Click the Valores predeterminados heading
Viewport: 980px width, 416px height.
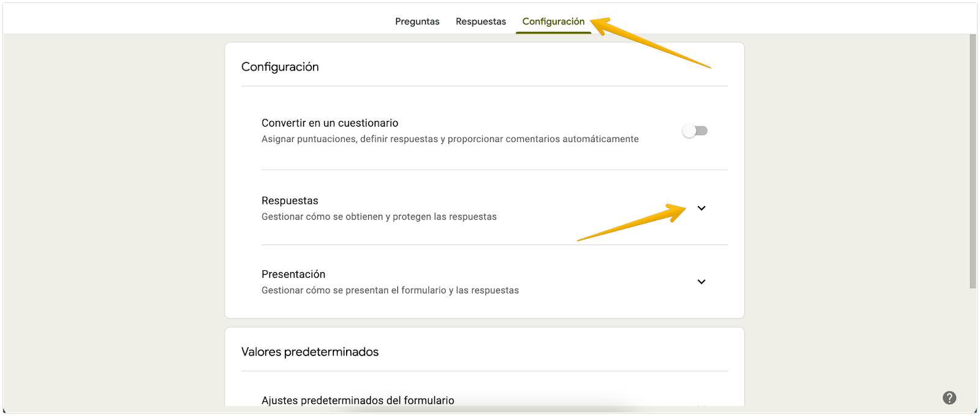[310, 352]
